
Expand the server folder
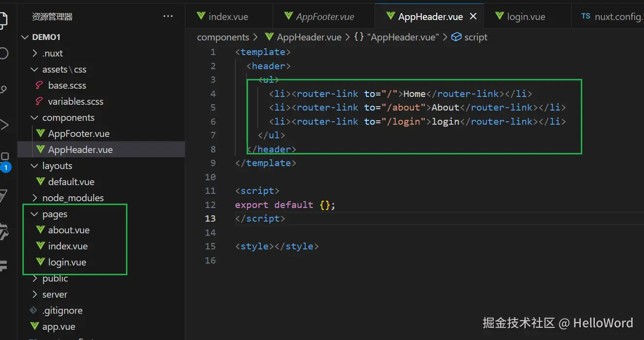pyautogui.click(x=35, y=294)
